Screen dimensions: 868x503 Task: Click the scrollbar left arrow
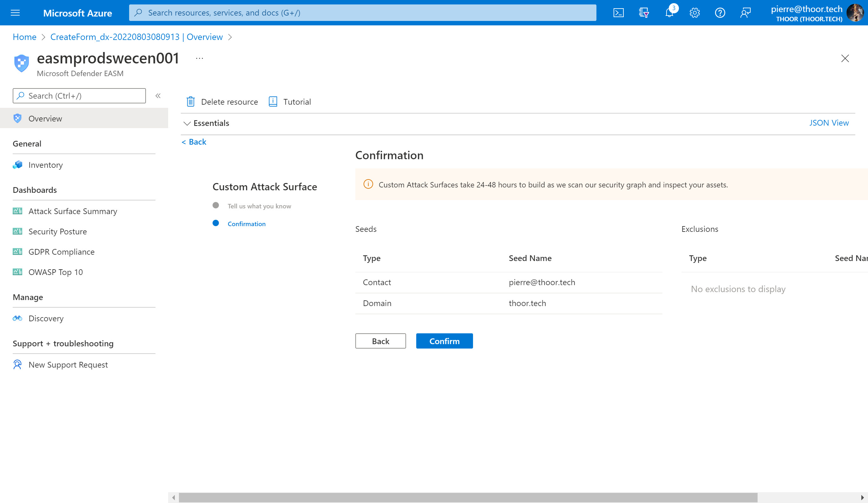(x=174, y=498)
